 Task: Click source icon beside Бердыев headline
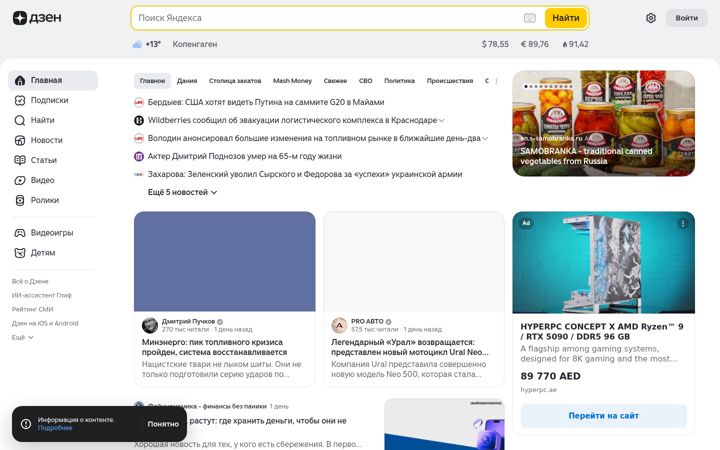tap(139, 102)
